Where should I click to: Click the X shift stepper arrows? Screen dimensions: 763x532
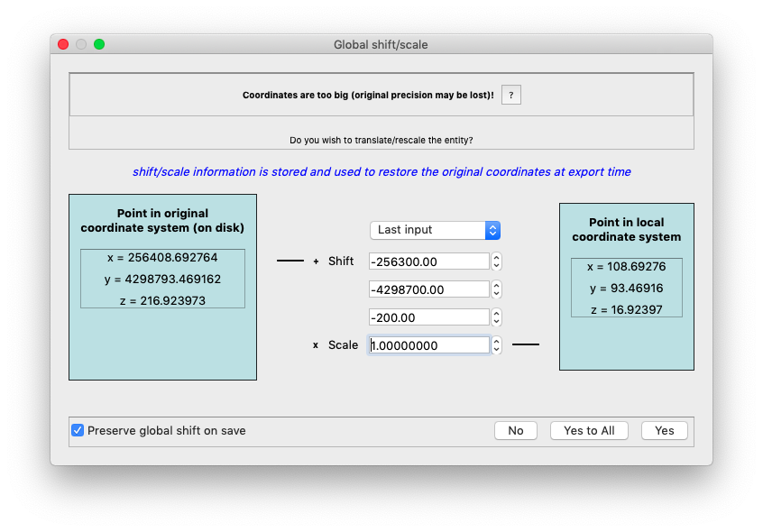[x=497, y=261]
